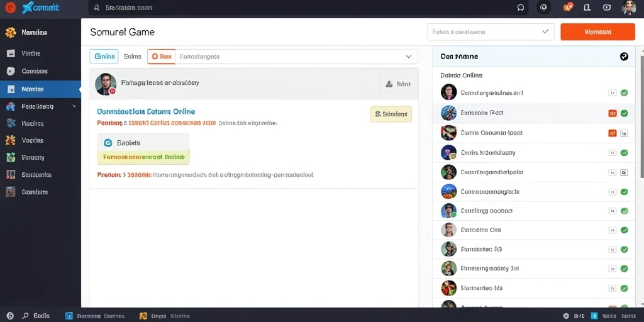Open the blue-icon taskbar item in bottom bar
Screen dimensions: 644x322
95,316
